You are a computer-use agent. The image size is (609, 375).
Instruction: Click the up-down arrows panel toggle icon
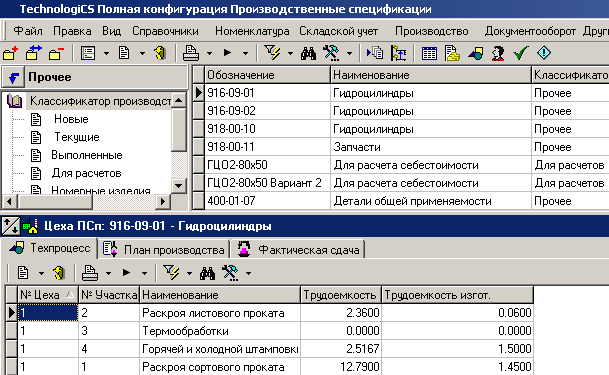[x=10, y=226]
